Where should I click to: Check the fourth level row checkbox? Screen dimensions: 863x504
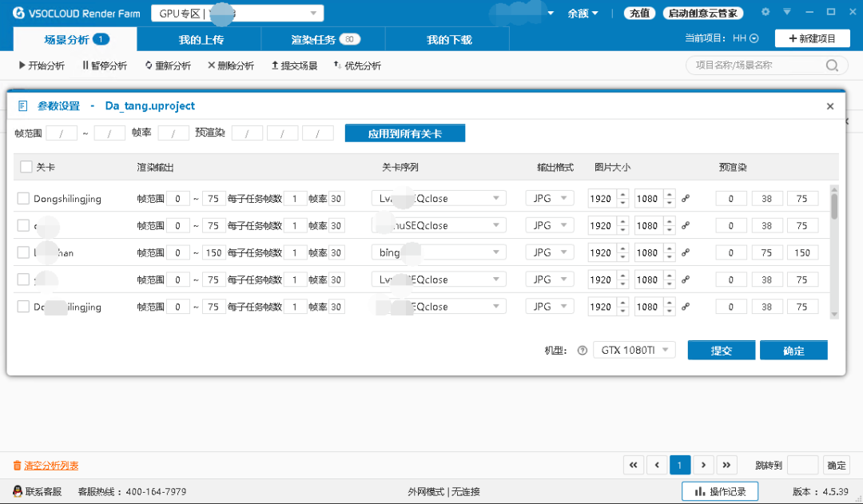click(23, 280)
